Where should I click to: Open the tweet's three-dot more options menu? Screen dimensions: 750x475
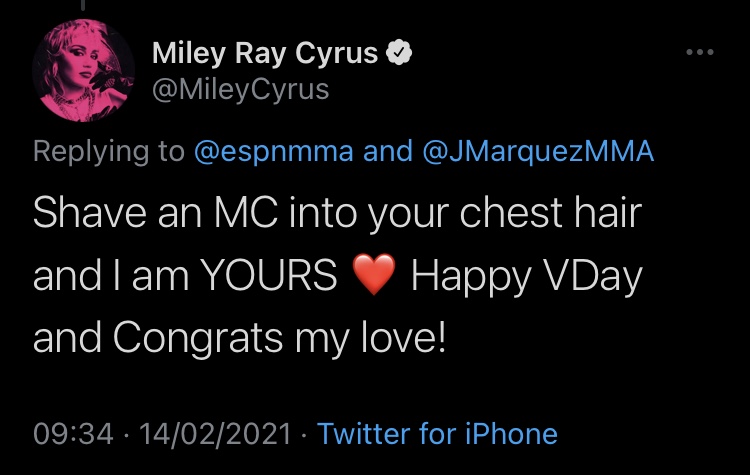point(700,52)
